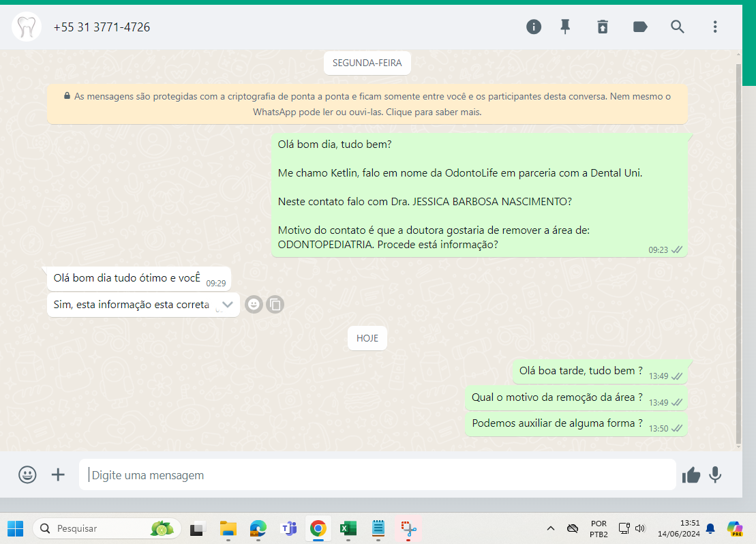Open contact +55 31 3771-4726 header name
Screen dimensions: 756x544
tap(102, 27)
